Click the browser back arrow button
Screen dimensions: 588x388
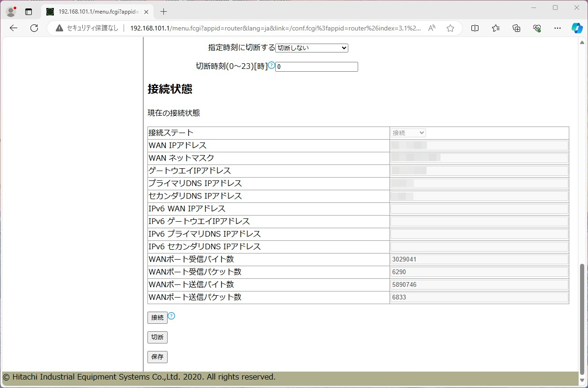(14, 28)
